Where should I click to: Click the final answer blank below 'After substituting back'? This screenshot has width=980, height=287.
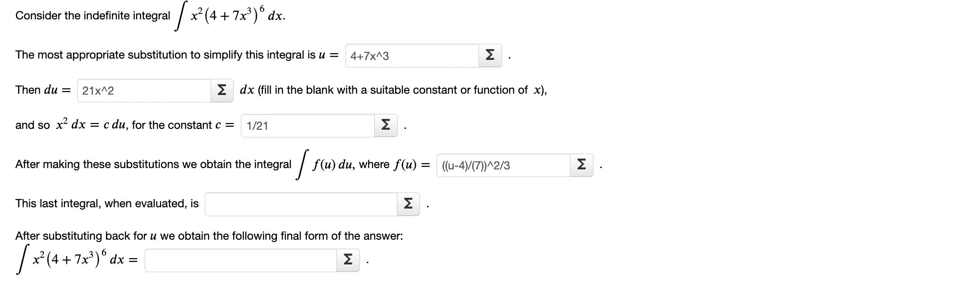point(239,259)
